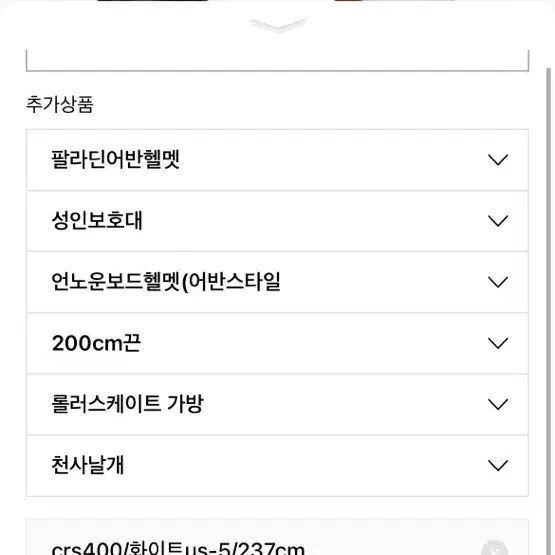Image resolution: width=555 pixels, height=555 pixels.
Task: Open the 롤러스케이트 가방 dropdown
Action: pos(278,404)
